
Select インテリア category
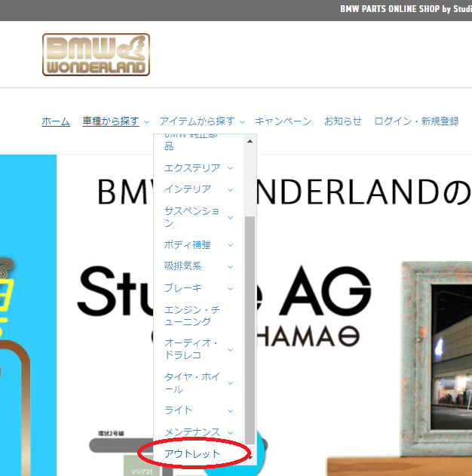188,189
